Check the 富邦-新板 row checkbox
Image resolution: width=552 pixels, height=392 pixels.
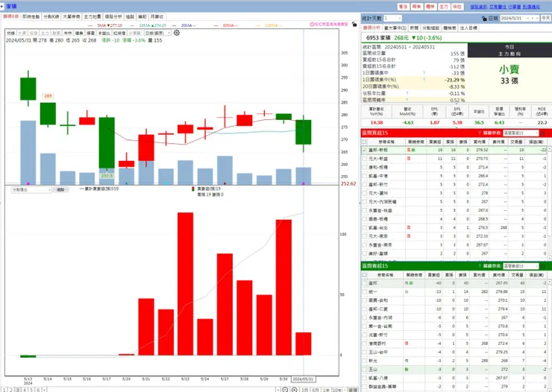(x=364, y=150)
